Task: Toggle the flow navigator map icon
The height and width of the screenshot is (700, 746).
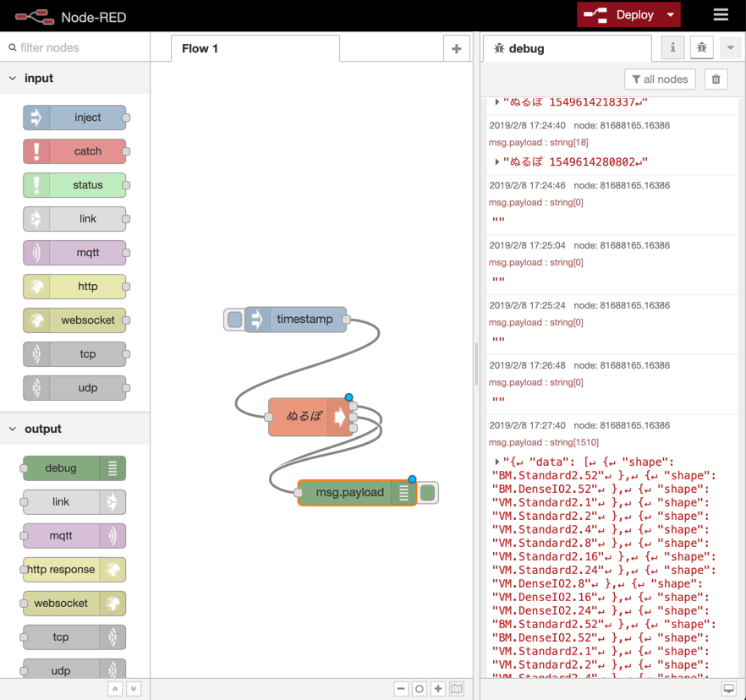Action: tap(457, 689)
